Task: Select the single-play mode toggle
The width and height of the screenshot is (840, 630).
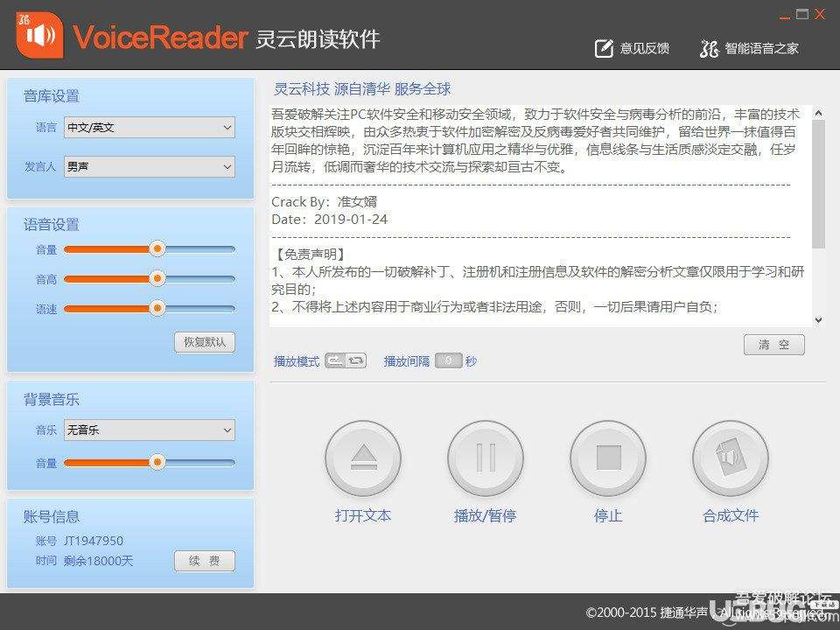Action: pos(335,360)
